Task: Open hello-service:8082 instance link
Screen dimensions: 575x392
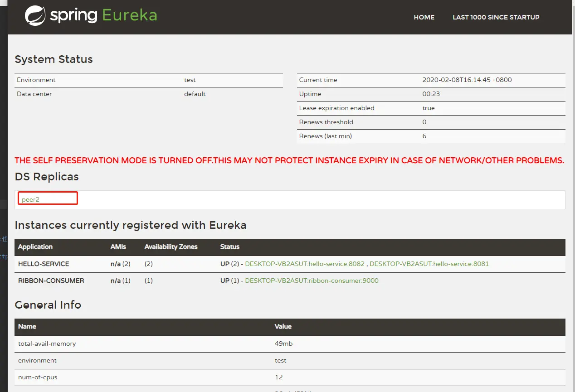Action: point(306,264)
